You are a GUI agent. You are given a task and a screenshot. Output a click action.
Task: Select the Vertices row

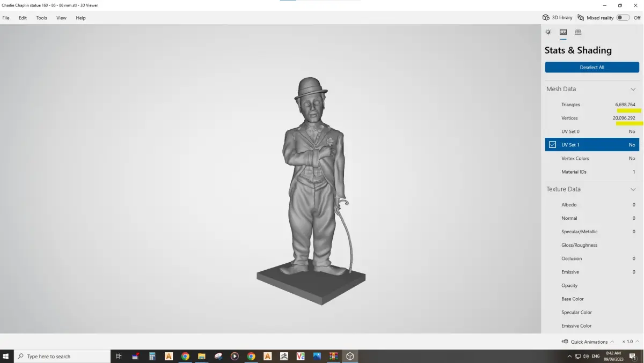coord(592,118)
